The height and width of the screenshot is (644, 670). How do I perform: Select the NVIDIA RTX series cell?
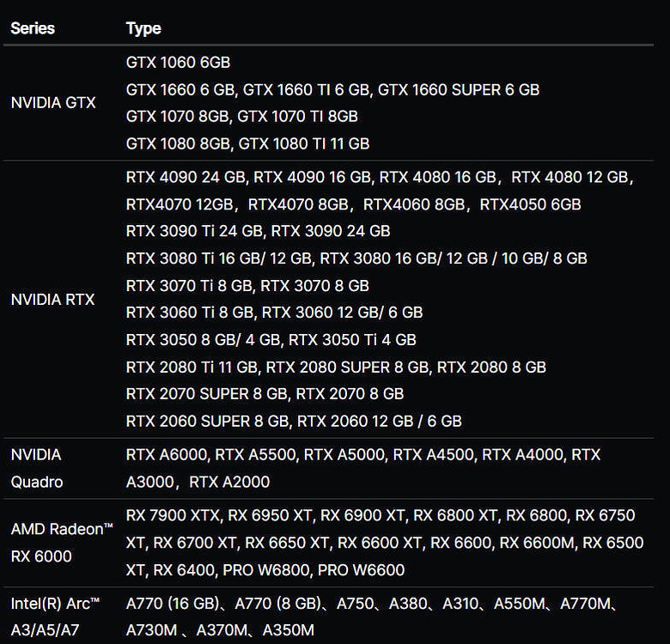[52, 300]
